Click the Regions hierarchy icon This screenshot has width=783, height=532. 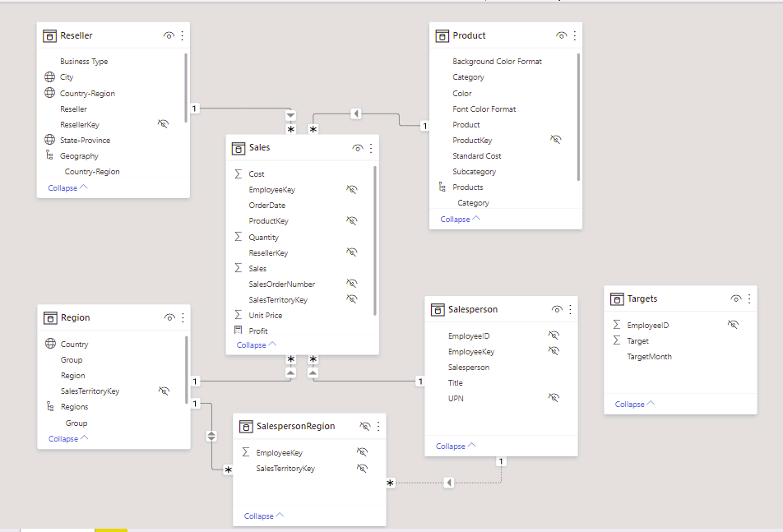50,406
